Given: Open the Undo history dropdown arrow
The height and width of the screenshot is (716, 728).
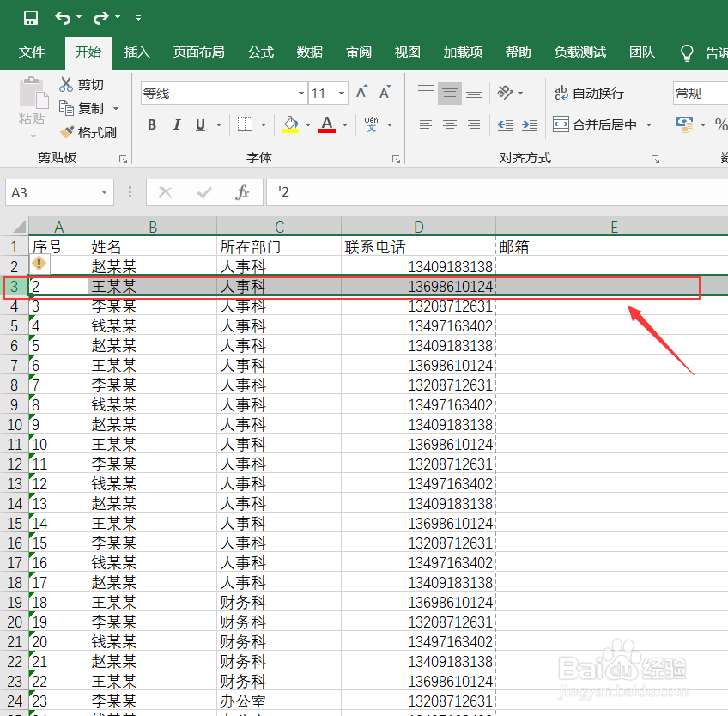Looking at the screenshot, I should click(79, 17).
